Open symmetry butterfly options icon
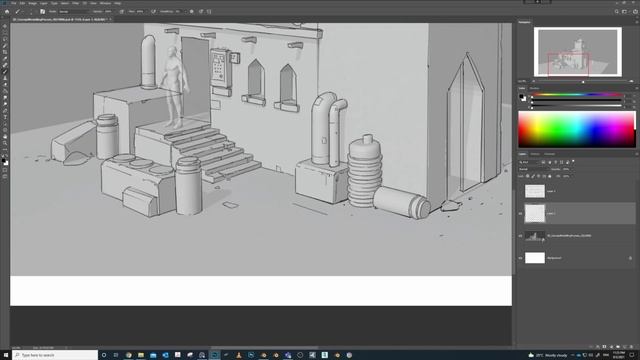The image size is (640, 360). pyautogui.click(x=209, y=11)
